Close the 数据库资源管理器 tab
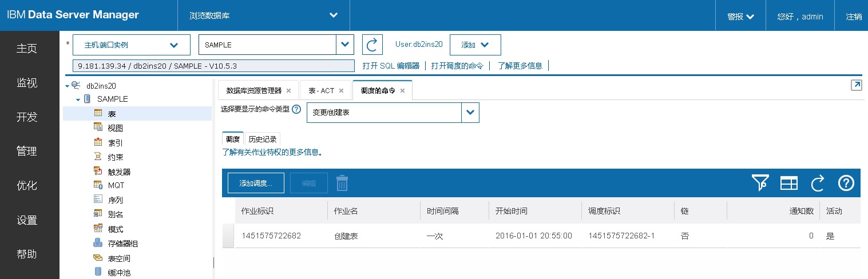 point(288,90)
